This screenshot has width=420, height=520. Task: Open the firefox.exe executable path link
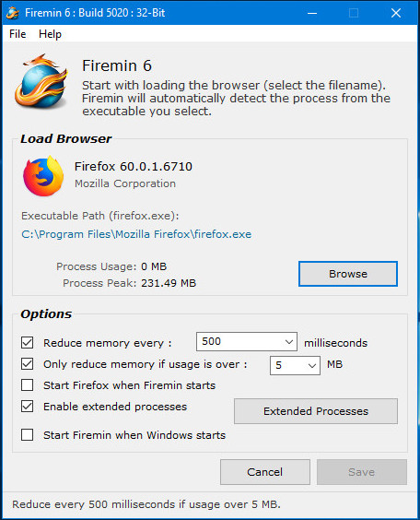click(x=136, y=234)
